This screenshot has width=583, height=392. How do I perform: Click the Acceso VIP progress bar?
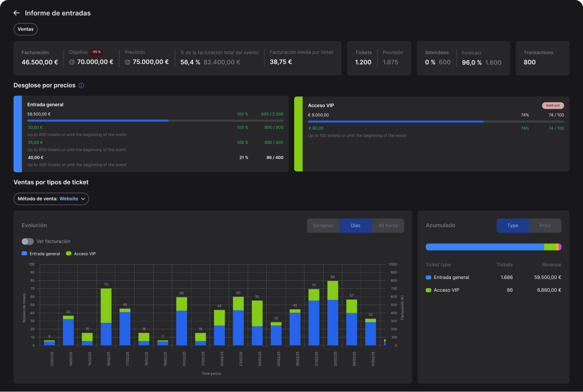click(x=436, y=121)
